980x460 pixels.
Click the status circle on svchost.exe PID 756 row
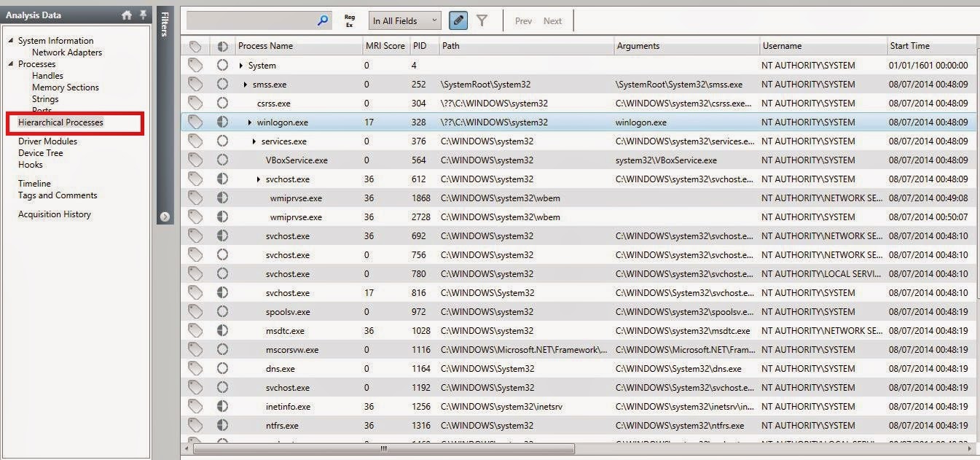tap(222, 255)
